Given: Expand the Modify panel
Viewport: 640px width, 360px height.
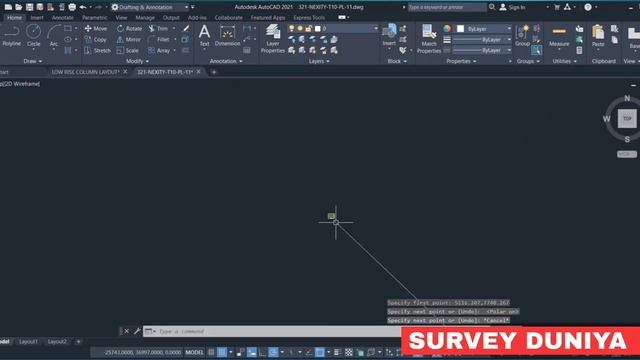Looking at the screenshot, I should coord(137,61).
